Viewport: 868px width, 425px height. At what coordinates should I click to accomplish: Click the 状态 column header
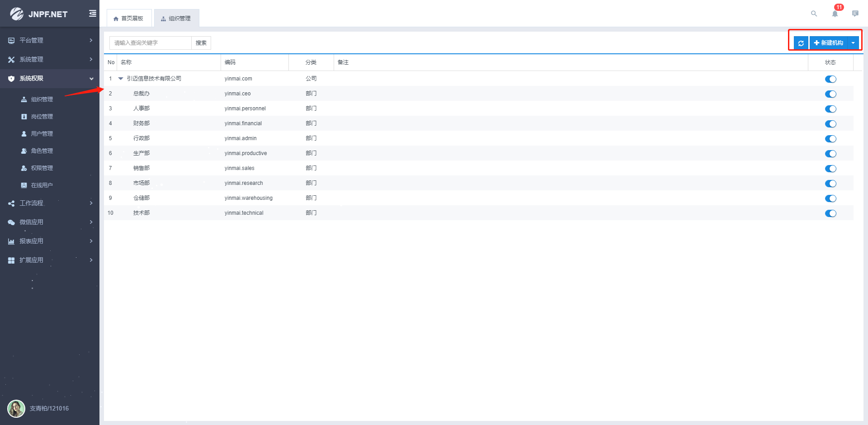click(x=830, y=62)
